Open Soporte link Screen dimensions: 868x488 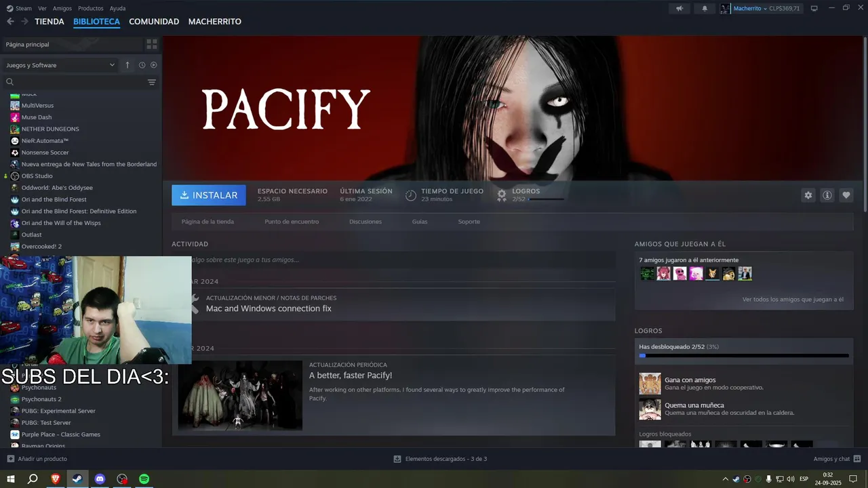[469, 222]
